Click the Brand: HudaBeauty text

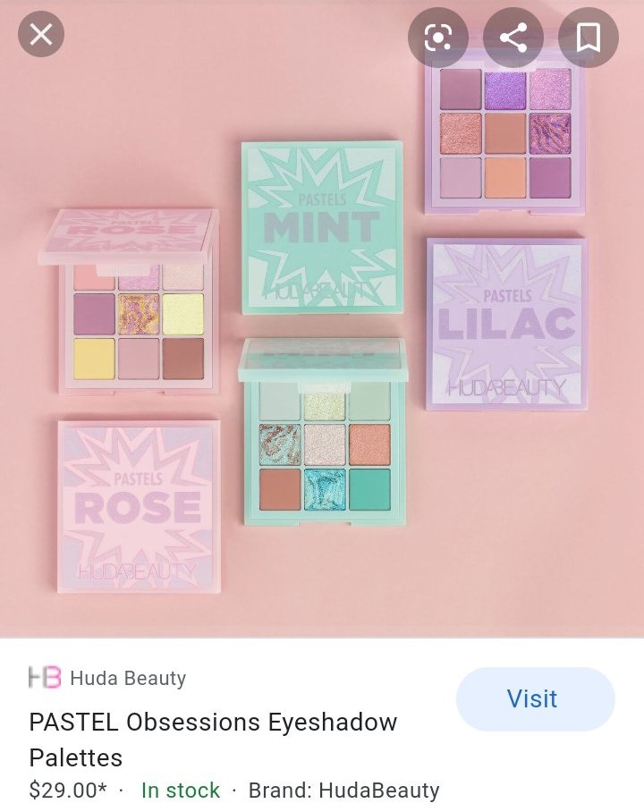[344, 791]
